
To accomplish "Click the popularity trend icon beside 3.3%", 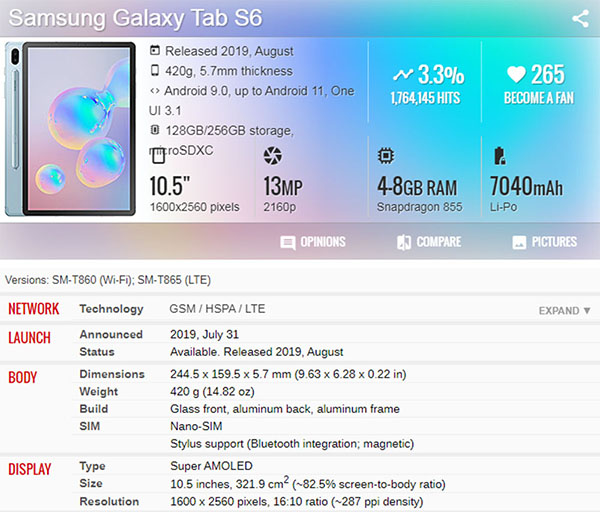I will click(403, 75).
